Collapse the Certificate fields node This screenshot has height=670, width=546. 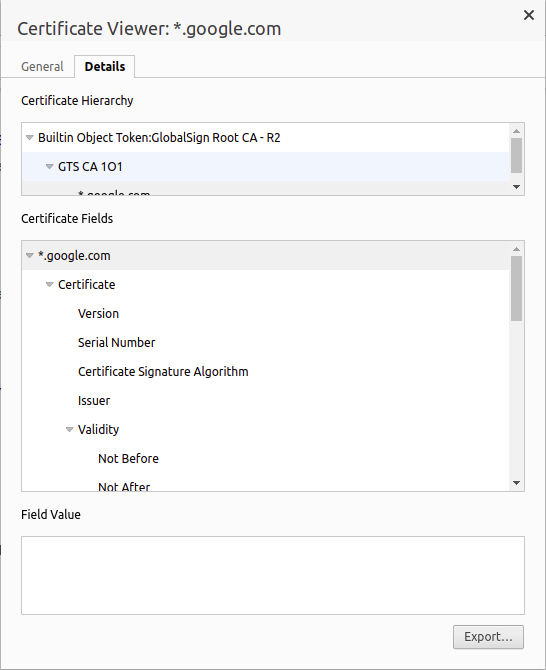pyautogui.click(x=50, y=285)
